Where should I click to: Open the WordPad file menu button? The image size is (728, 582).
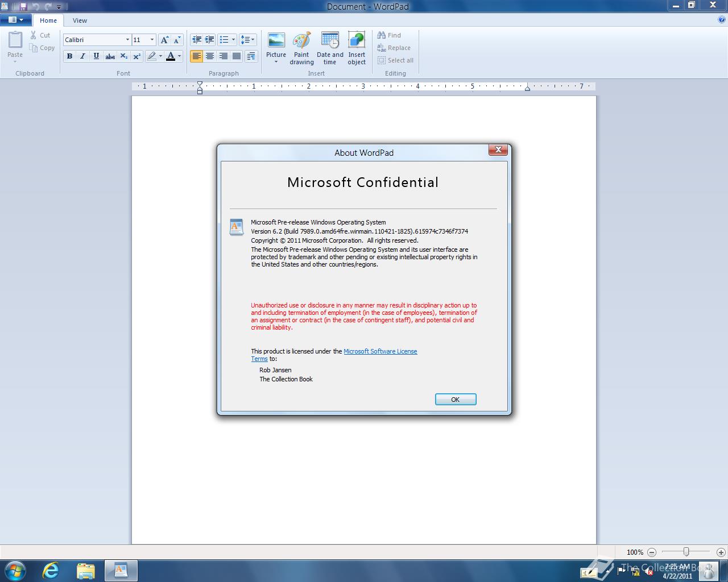pyautogui.click(x=16, y=20)
